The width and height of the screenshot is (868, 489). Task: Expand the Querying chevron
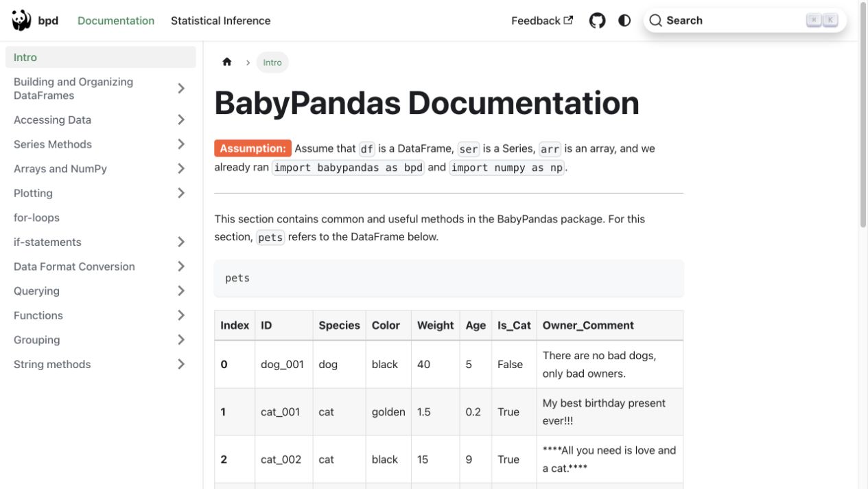click(181, 291)
